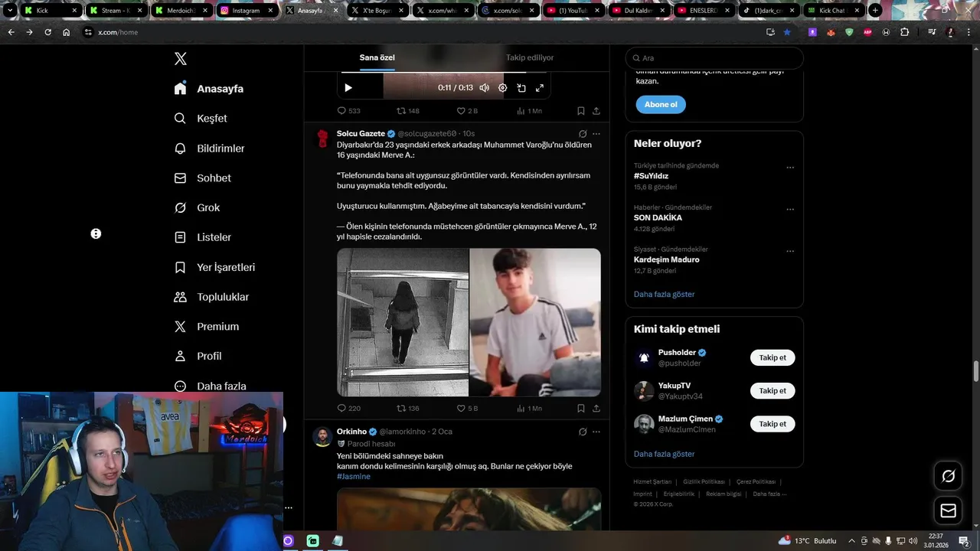This screenshot has width=980, height=551.
Task: Open Solcu Gazete avatar
Action: click(322, 139)
